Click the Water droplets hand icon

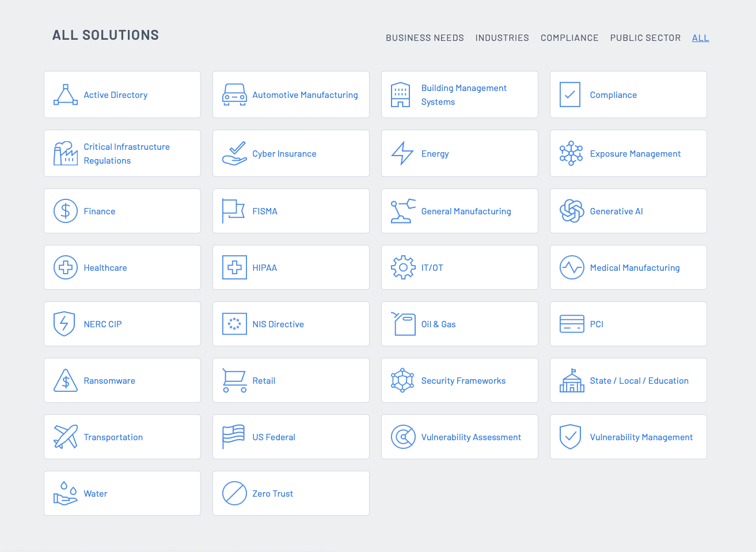(66, 493)
